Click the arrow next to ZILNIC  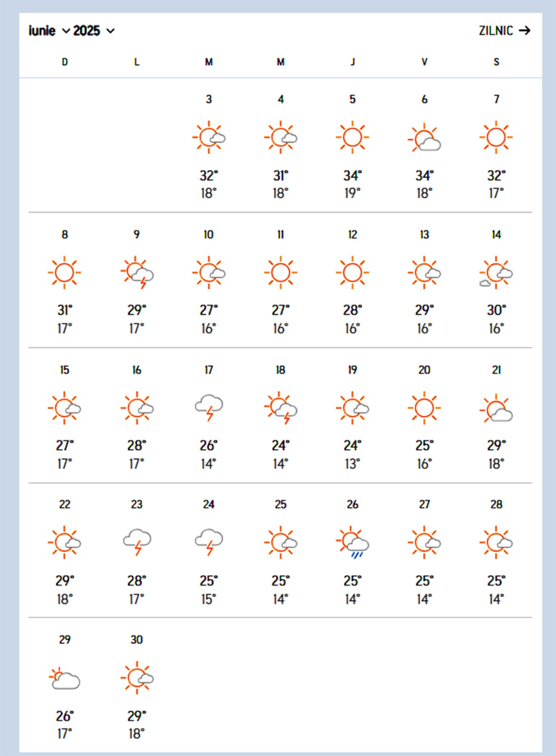click(525, 31)
